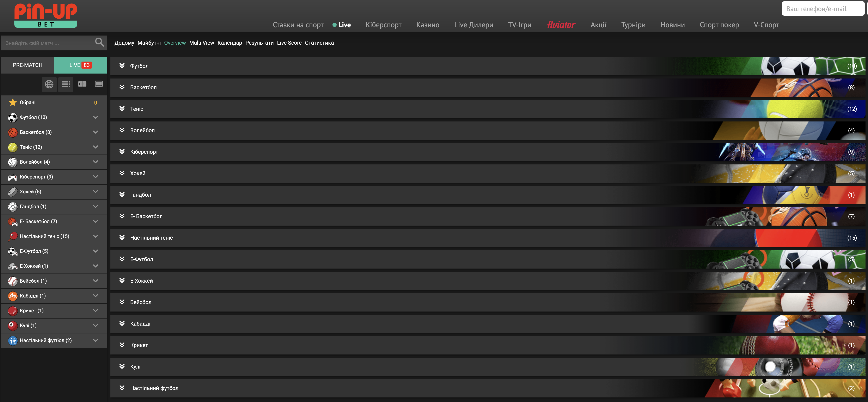Click the globe view icon
This screenshot has width=868, height=402.
[49, 84]
